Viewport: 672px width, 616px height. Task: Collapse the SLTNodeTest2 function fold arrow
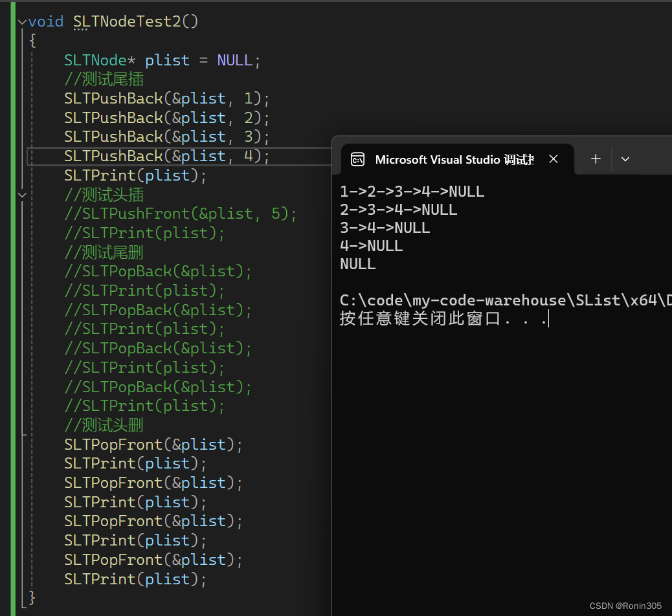(23, 22)
